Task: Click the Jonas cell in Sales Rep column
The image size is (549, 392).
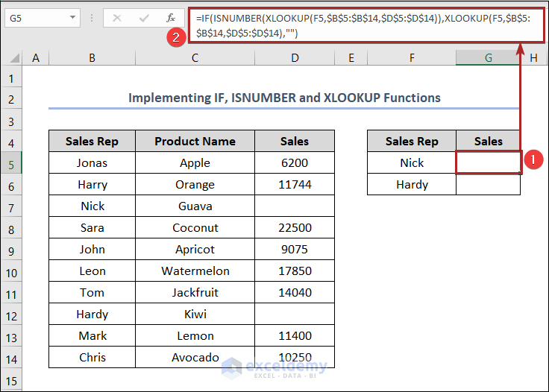Action: coord(92,163)
